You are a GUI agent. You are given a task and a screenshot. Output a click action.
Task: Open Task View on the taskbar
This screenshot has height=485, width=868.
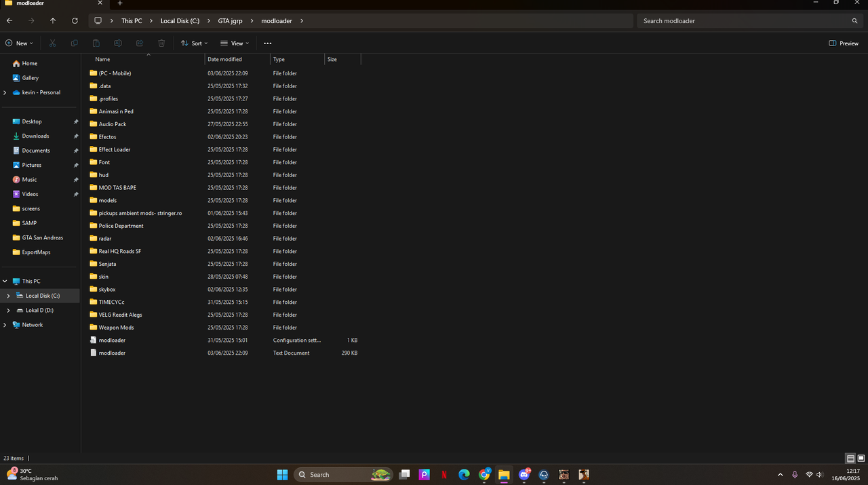404,475
